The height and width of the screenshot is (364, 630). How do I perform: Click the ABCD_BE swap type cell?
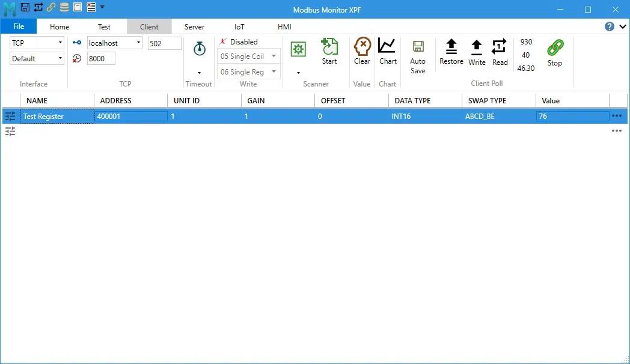tap(498, 117)
